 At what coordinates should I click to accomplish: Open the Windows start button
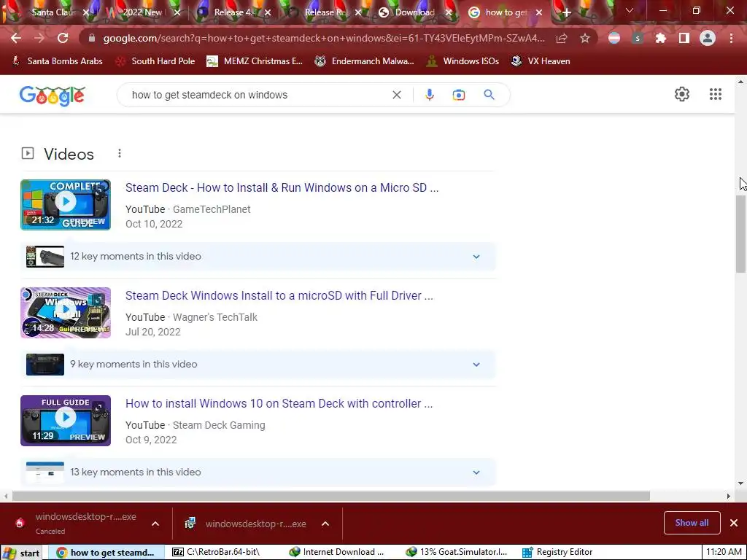point(21,553)
